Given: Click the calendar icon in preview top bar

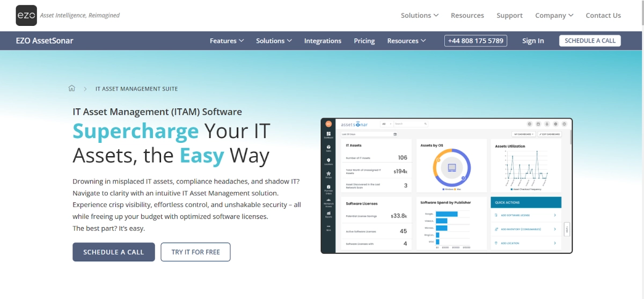Looking at the screenshot, I should (x=538, y=123).
